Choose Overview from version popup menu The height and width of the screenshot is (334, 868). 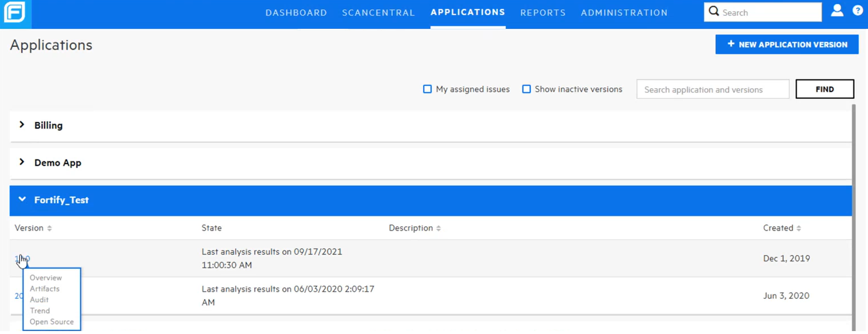pyautogui.click(x=46, y=278)
